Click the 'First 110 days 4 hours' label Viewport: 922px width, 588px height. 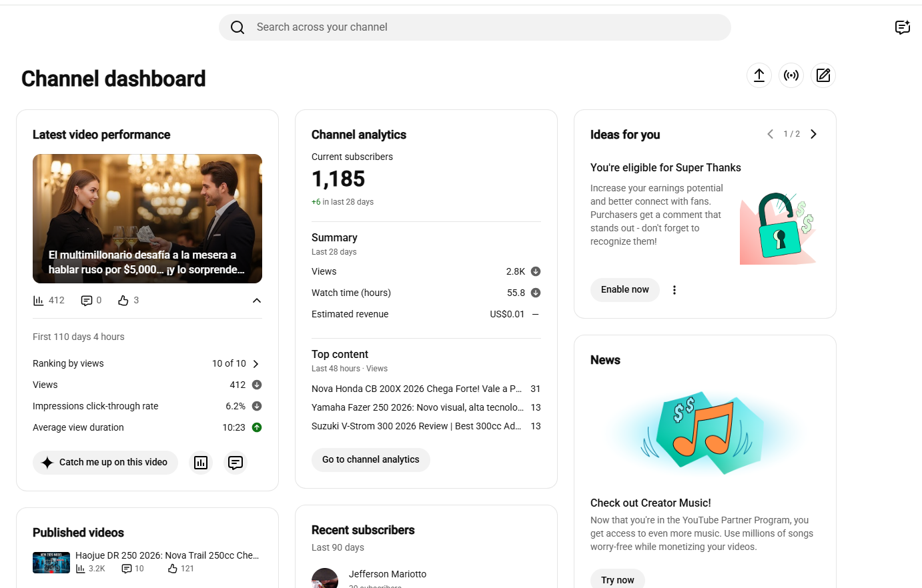point(79,337)
